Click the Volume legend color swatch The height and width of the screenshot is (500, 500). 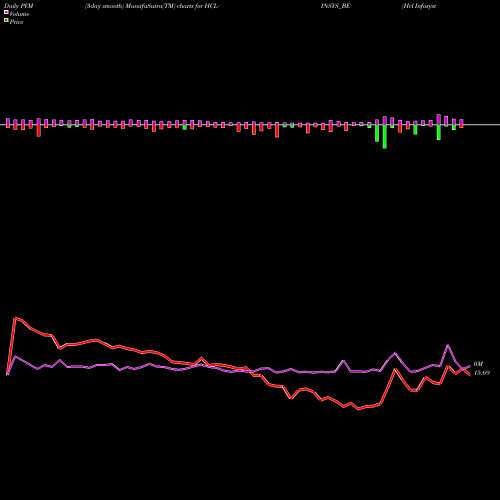pos(6,13)
